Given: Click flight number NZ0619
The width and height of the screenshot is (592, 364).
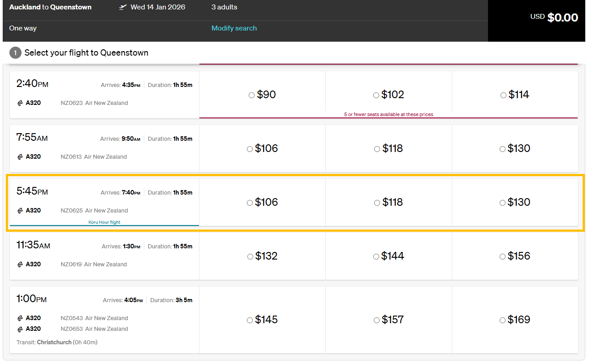Looking at the screenshot, I should coord(71,264).
